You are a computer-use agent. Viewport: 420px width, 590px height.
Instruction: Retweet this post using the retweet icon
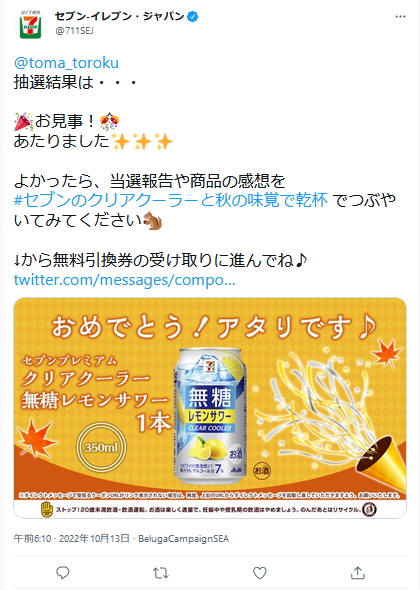pos(161,573)
